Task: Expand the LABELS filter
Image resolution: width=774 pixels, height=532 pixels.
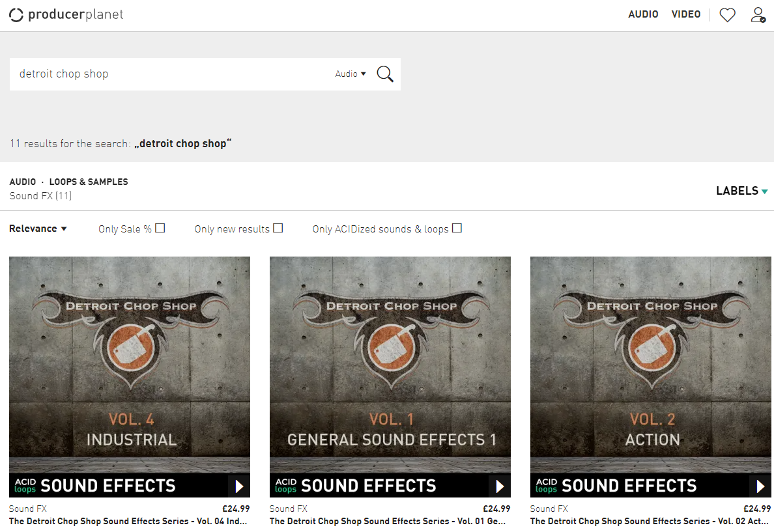Action: point(741,191)
